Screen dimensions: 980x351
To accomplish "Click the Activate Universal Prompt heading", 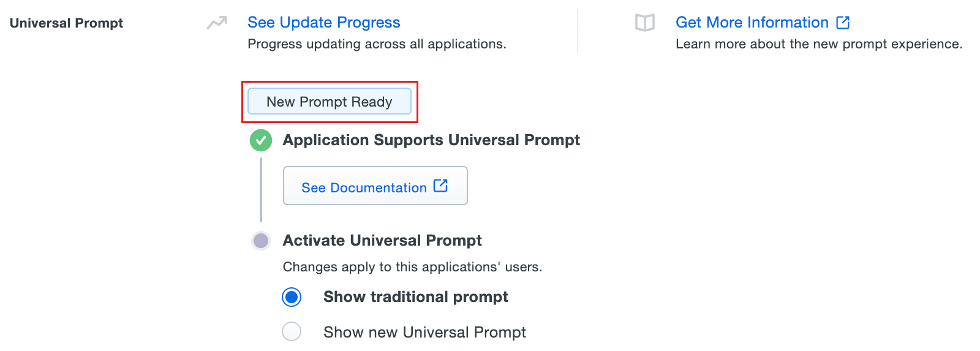I will [x=382, y=240].
